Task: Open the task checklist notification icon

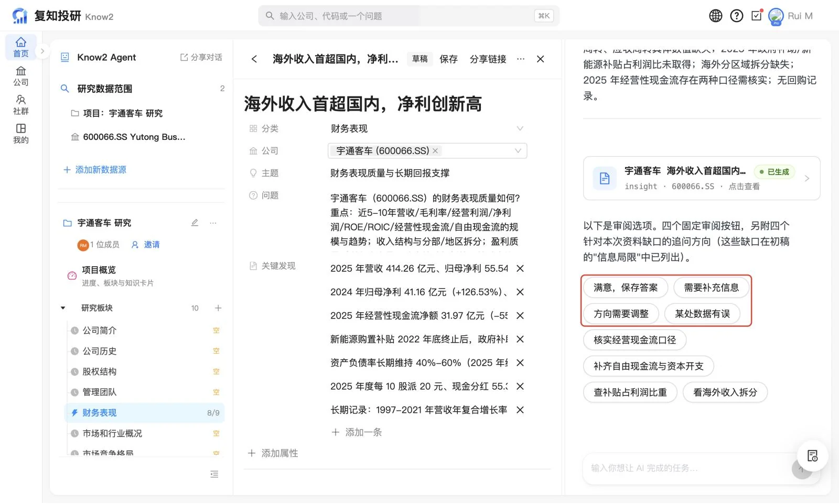Action: coord(757,15)
